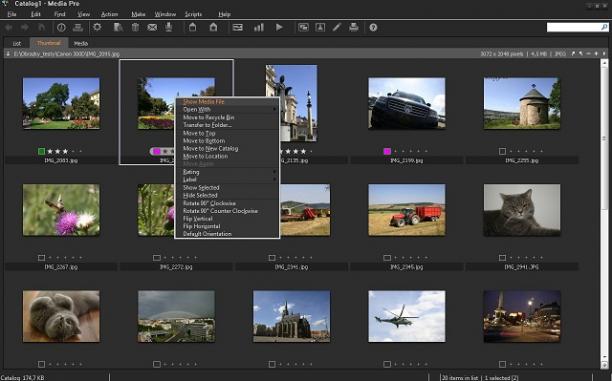Open the Scripts menu

(x=193, y=14)
